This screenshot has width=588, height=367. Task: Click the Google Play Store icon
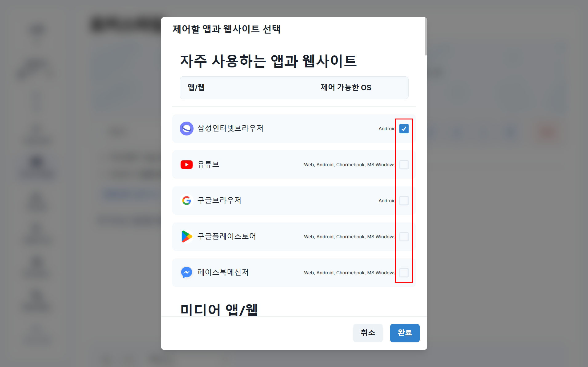click(186, 237)
